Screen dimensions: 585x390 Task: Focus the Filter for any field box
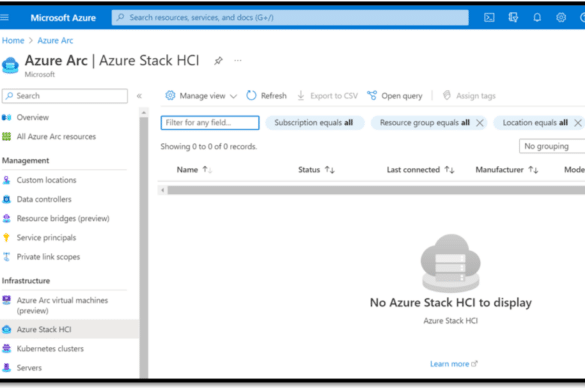210,123
